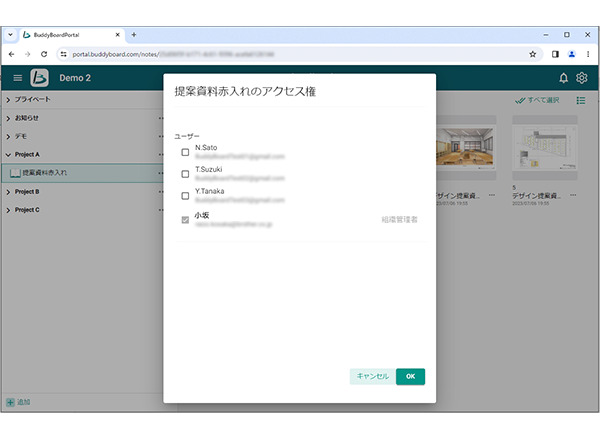Click the T.Suzuki user name
This screenshot has width=600, height=439.
pos(209,170)
